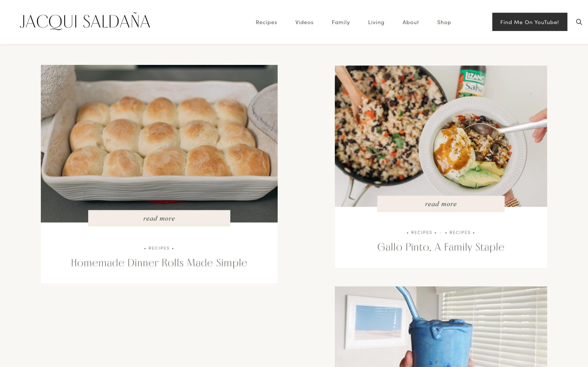Click second Recipes tag above Gallo Pinto

[460, 233]
